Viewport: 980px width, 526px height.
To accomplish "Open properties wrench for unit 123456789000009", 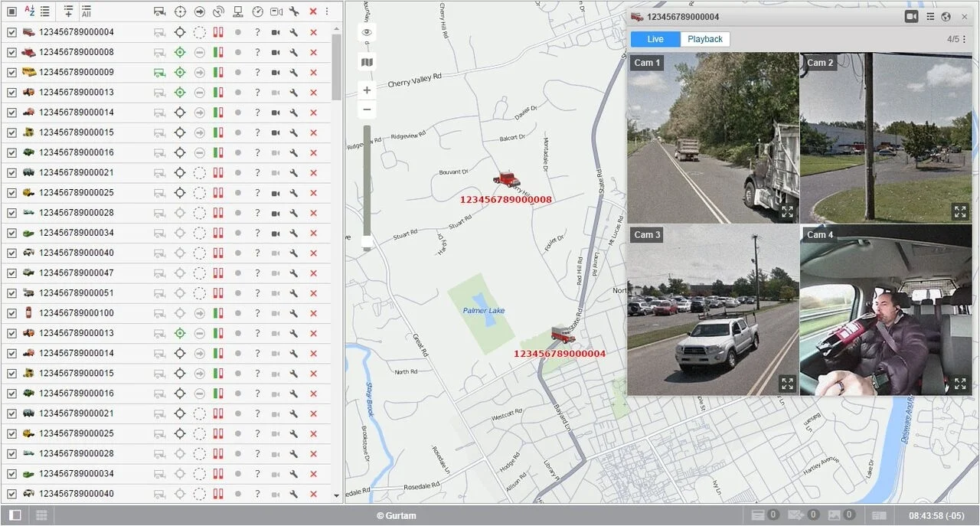I will [294, 72].
